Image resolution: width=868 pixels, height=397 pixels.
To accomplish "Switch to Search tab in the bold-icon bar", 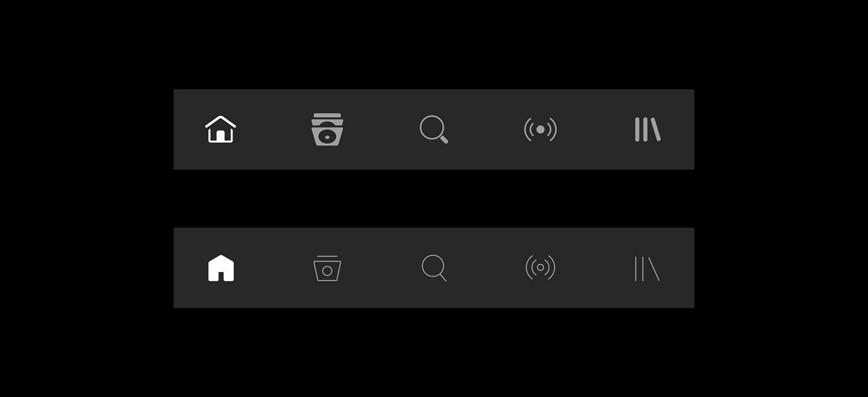I will click(434, 129).
